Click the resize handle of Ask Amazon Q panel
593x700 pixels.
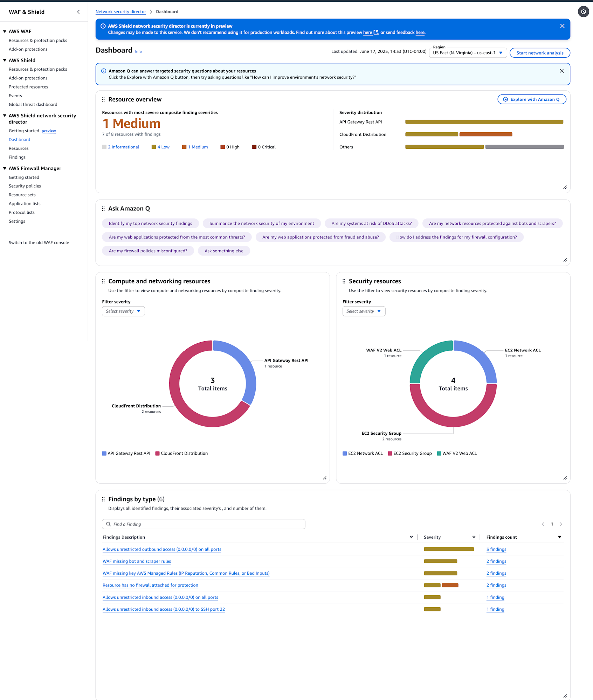click(x=565, y=260)
